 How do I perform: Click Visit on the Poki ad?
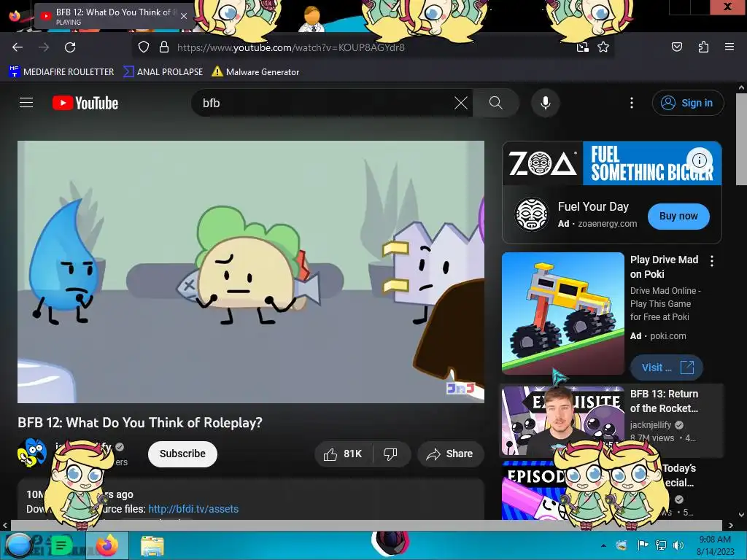pyautogui.click(x=667, y=367)
